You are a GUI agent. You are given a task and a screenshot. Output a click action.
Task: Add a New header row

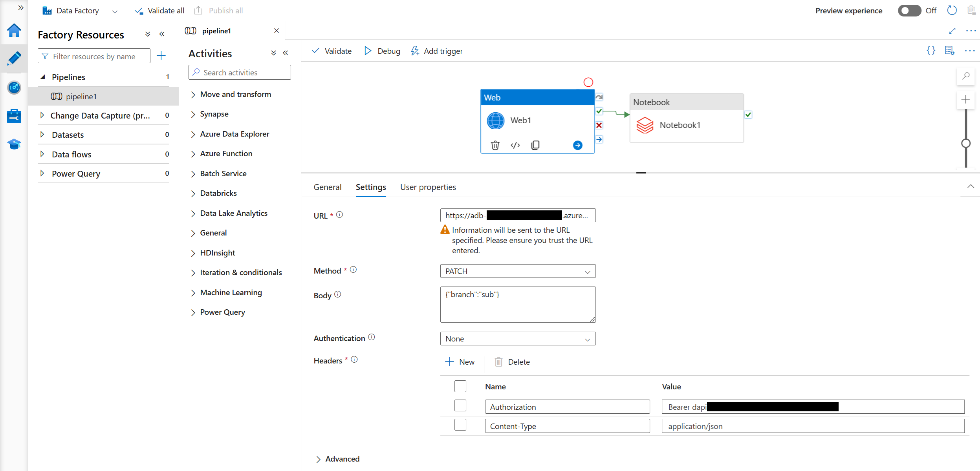point(460,362)
